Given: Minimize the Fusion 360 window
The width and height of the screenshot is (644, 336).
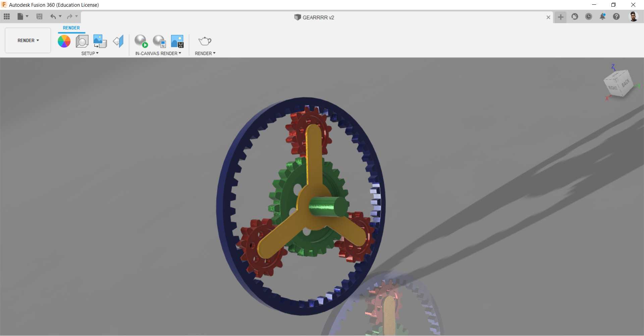Looking at the screenshot, I should click(594, 5).
